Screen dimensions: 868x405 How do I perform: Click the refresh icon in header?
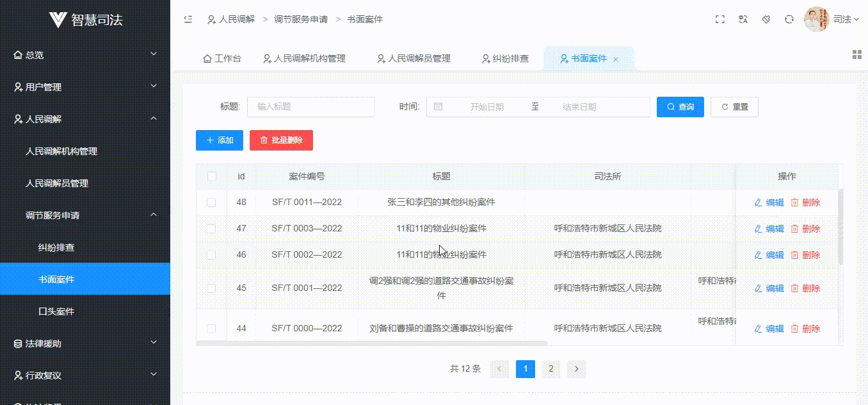(789, 19)
